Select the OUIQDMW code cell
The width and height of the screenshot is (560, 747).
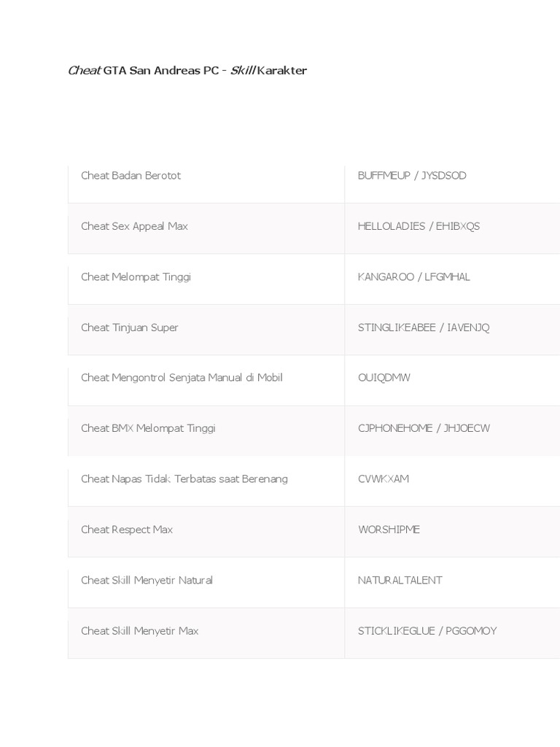(384, 378)
